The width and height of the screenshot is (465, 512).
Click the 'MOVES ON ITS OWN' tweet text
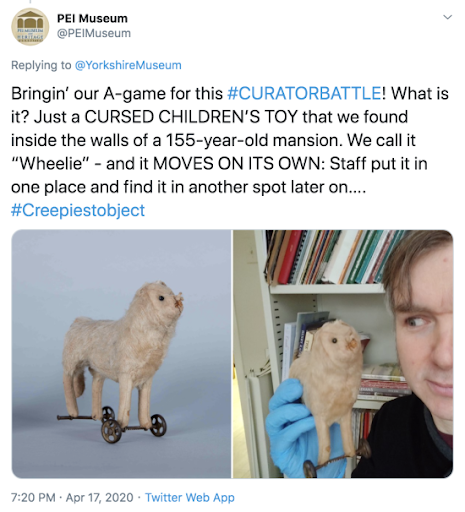pyautogui.click(x=238, y=164)
